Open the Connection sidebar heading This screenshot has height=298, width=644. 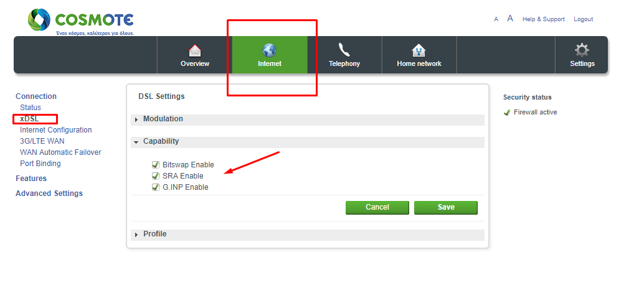click(x=36, y=96)
